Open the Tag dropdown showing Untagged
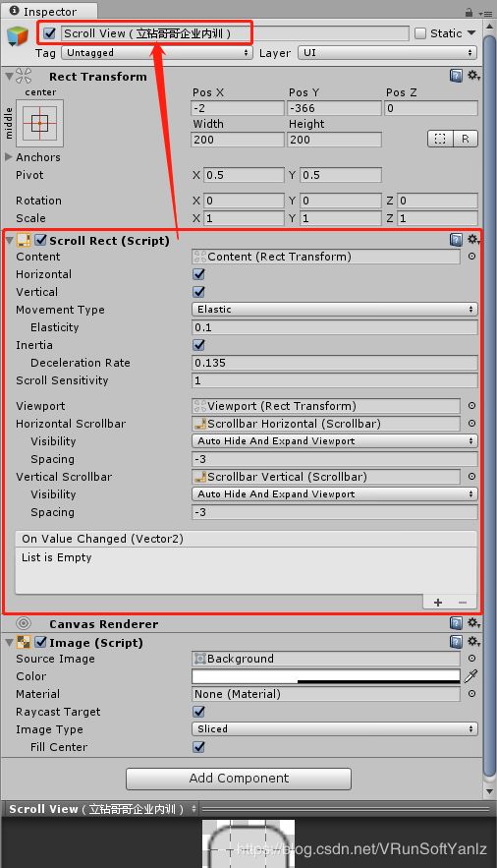The height and width of the screenshot is (868, 497). [157, 52]
